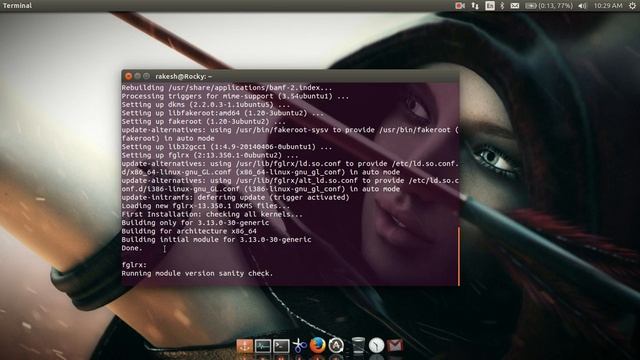
Task: Open the Trash in the dock
Action: pos(358,345)
